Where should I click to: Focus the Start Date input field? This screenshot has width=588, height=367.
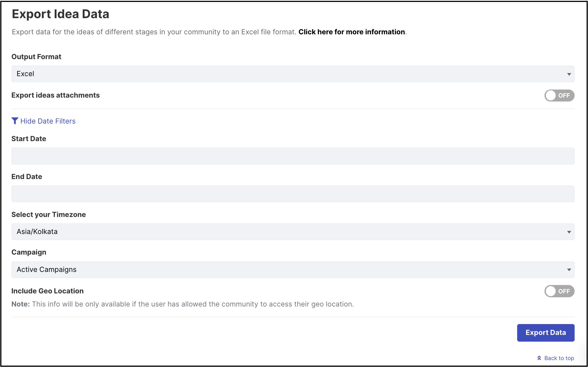click(293, 156)
